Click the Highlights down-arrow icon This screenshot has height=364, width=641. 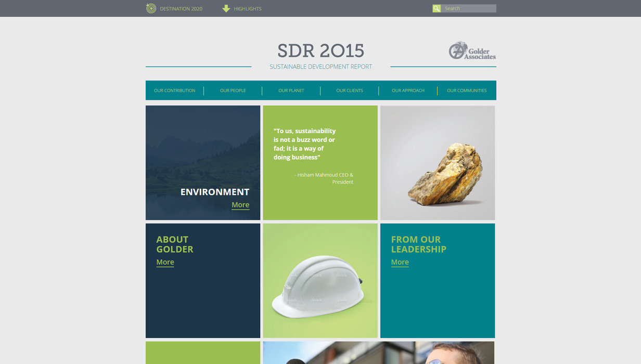click(226, 8)
